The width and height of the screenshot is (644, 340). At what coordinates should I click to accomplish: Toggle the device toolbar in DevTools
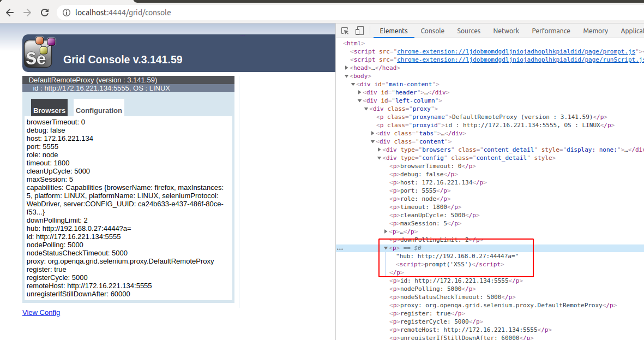(358, 31)
